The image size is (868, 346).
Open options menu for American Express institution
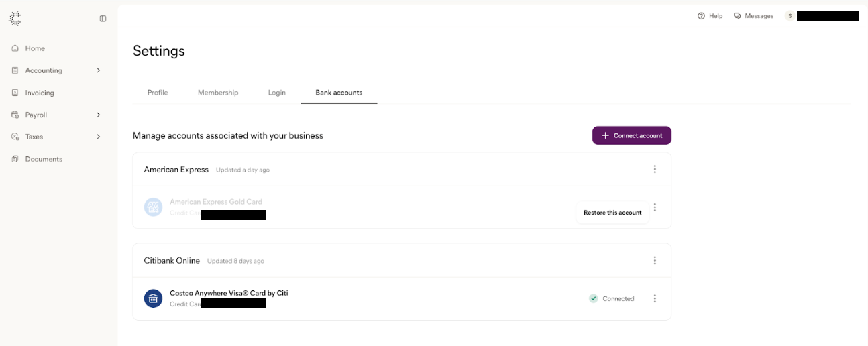pyautogui.click(x=655, y=170)
